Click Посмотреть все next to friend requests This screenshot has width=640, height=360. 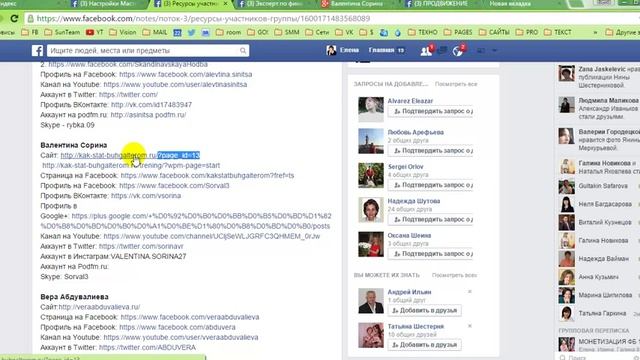tap(456, 84)
